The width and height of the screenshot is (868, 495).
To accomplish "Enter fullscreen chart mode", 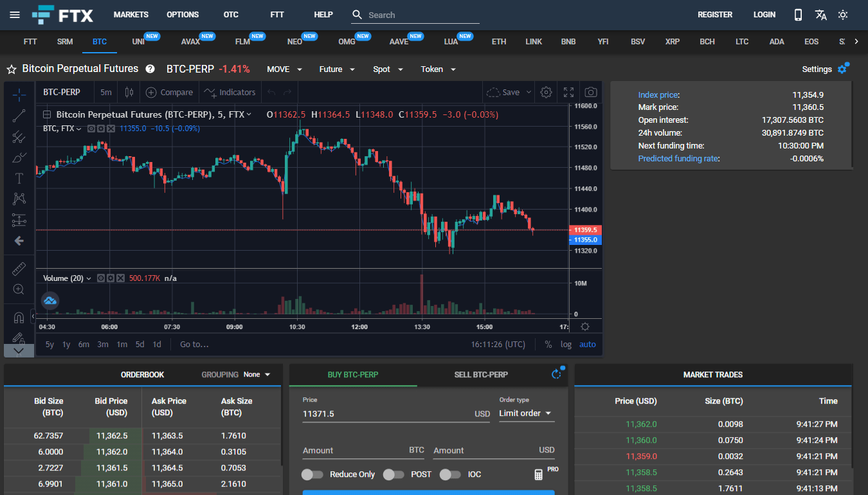I will 568,92.
